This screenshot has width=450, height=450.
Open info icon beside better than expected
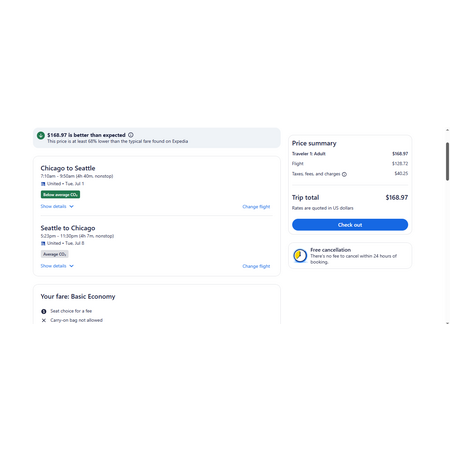[131, 135]
